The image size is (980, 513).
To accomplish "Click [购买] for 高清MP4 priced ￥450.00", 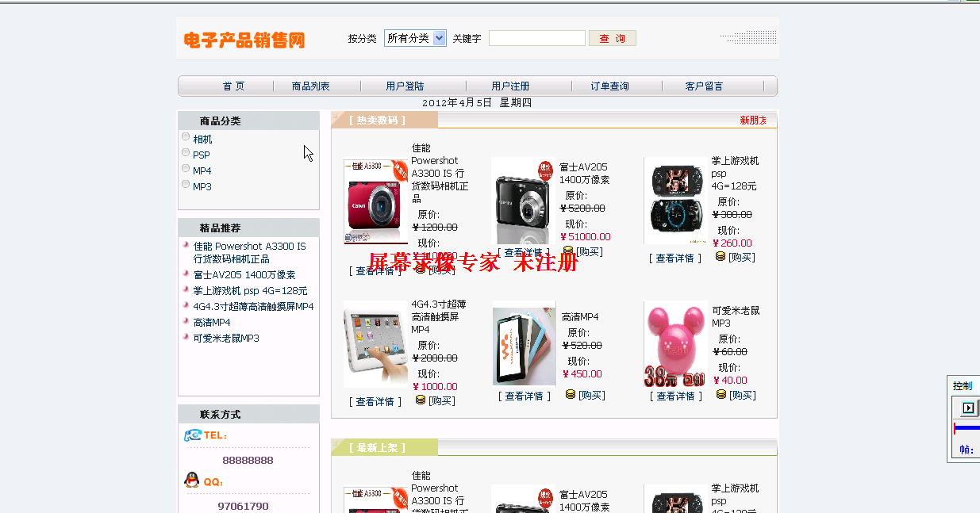I will [592, 396].
